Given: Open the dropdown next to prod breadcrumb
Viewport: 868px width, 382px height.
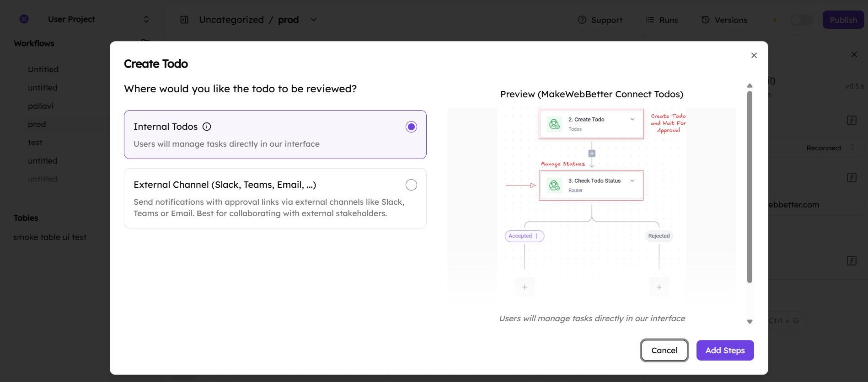Looking at the screenshot, I should coord(314,20).
